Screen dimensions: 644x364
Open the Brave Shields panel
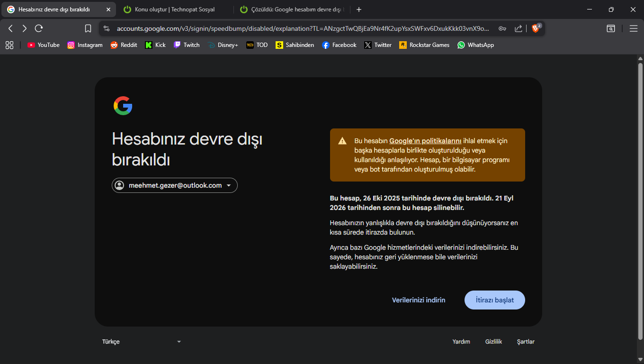(x=536, y=28)
